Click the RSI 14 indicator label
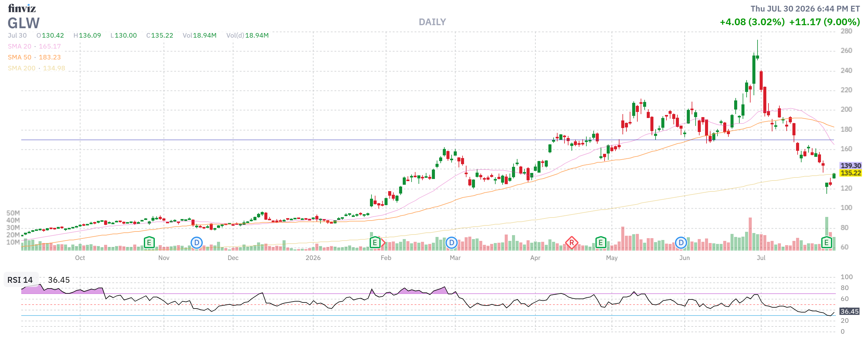The width and height of the screenshot is (868, 341). coord(20,280)
